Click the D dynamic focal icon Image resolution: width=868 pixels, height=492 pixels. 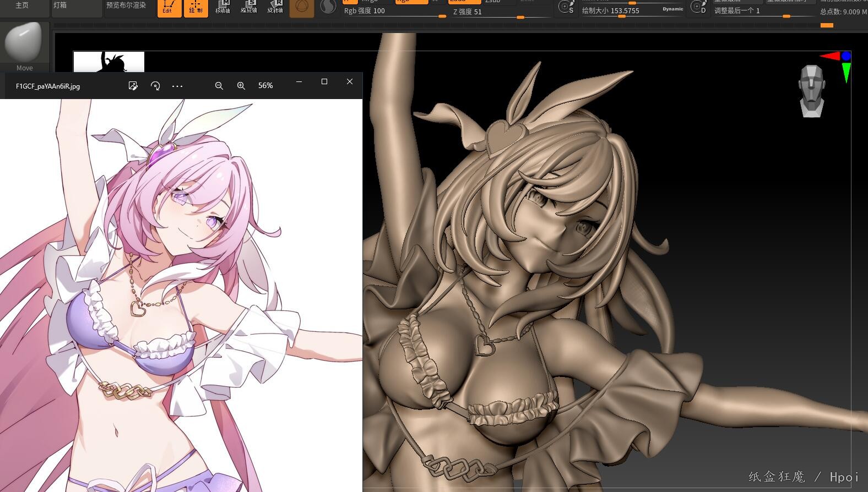tap(698, 7)
